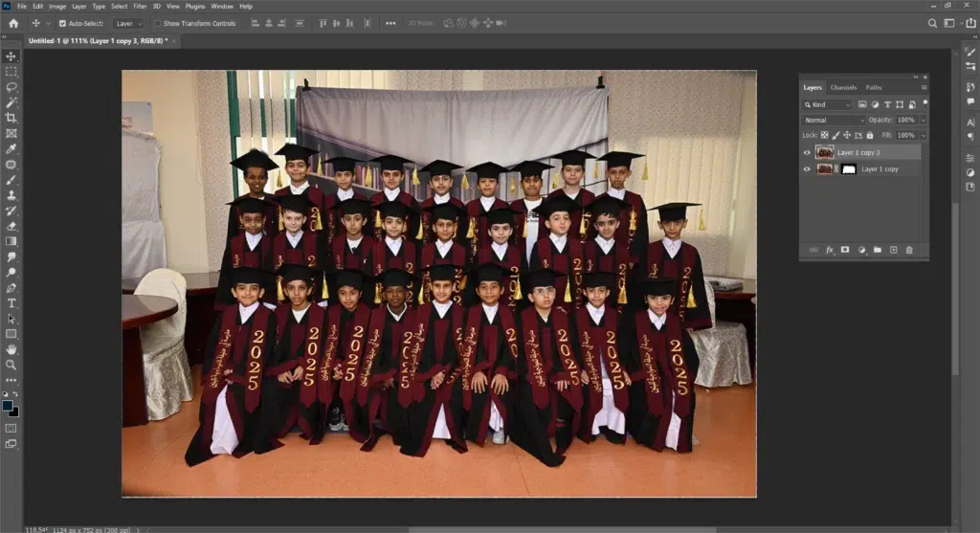
Task: Add a layer mask
Action: [845, 250]
